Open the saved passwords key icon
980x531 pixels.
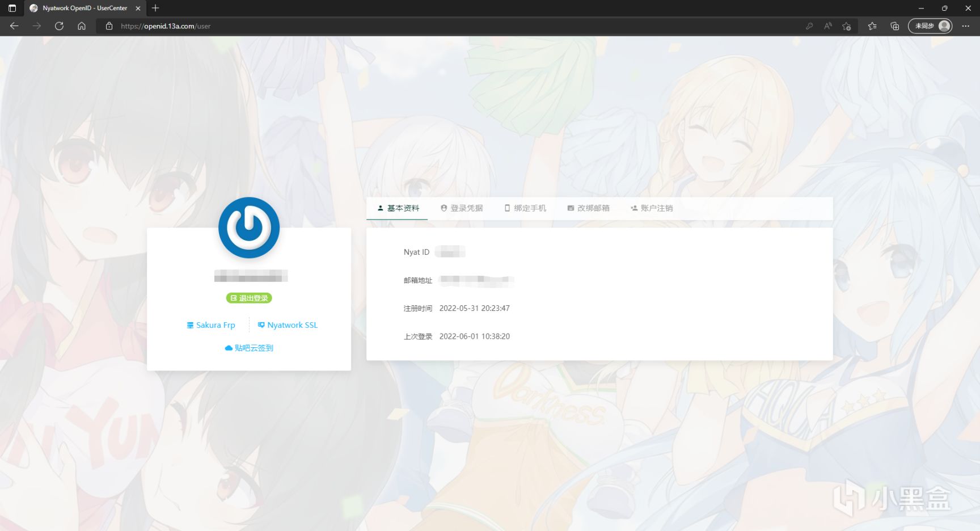pyautogui.click(x=809, y=26)
